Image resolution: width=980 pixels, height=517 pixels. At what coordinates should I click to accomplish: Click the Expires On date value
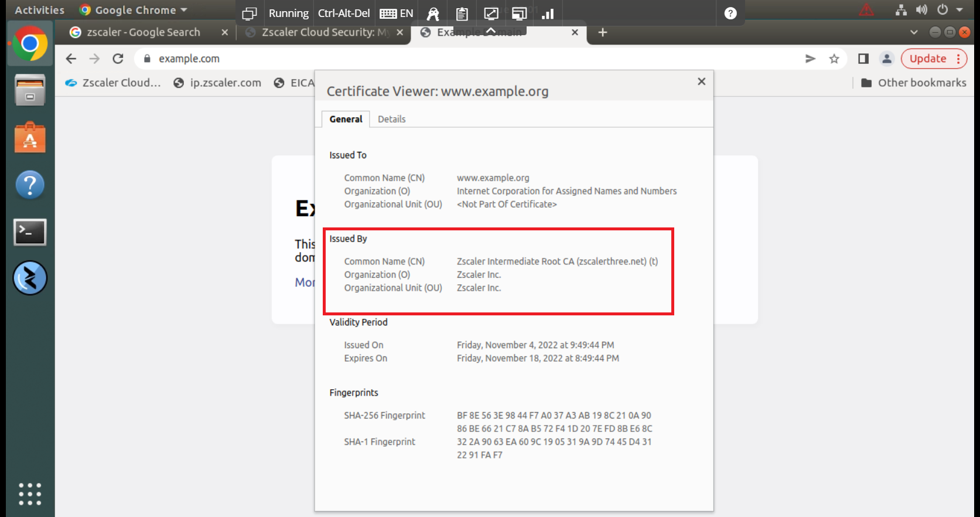point(538,358)
